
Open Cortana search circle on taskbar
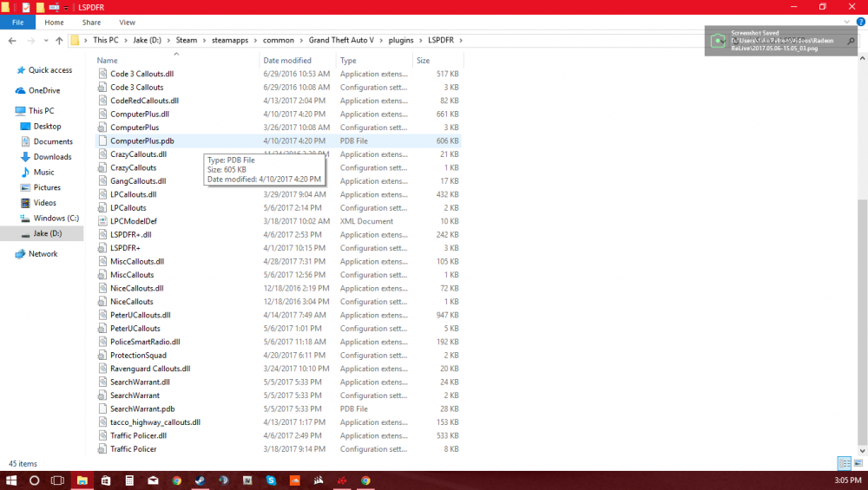click(34, 480)
